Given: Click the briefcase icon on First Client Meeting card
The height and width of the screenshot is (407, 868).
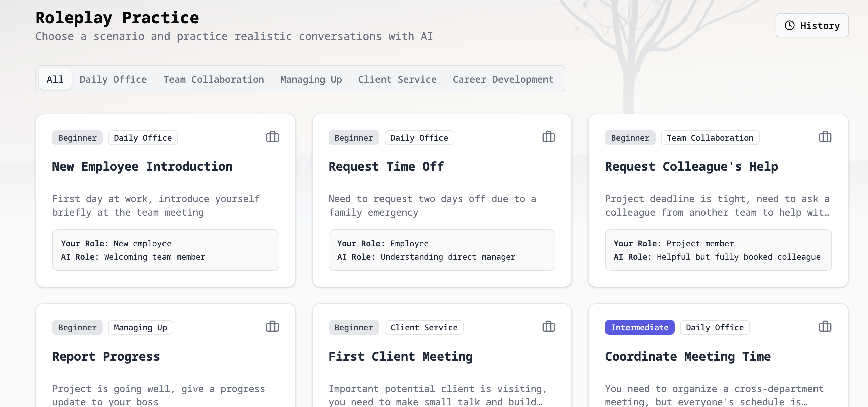Looking at the screenshot, I should tap(548, 327).
